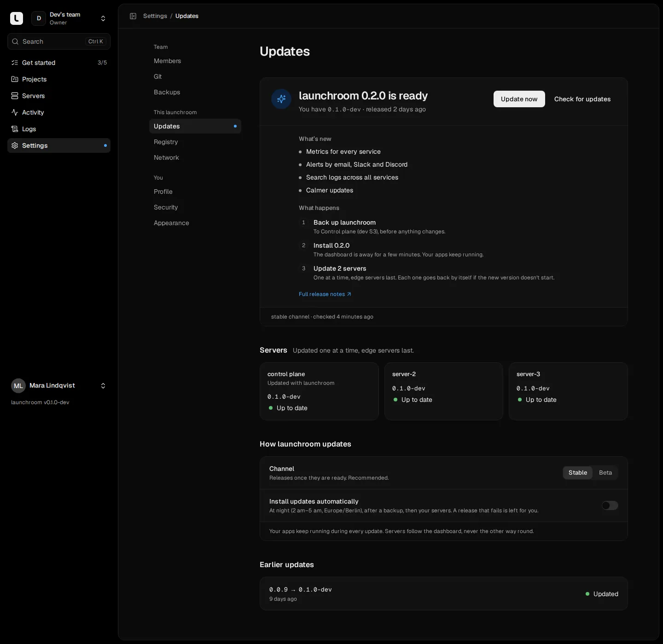The height and width of the screenshot is (644, 663).
Task: Click the Update now button
Action: 519,99
